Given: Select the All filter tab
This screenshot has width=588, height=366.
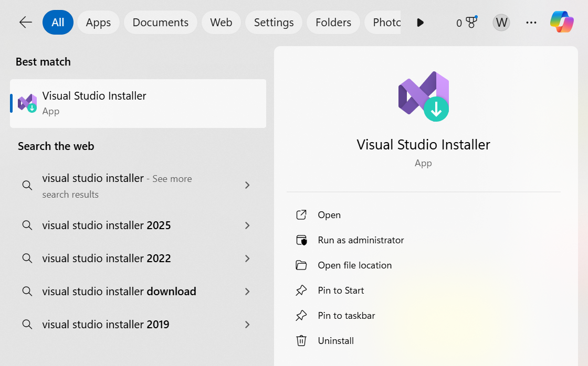Looking at the screenshot, I should [x=58, y=23].
